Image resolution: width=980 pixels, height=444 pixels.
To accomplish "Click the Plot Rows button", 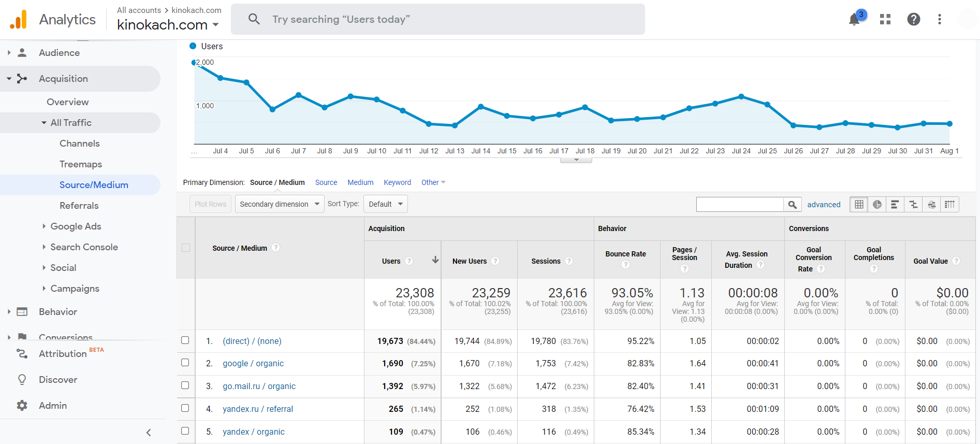I will coord(210,204).
